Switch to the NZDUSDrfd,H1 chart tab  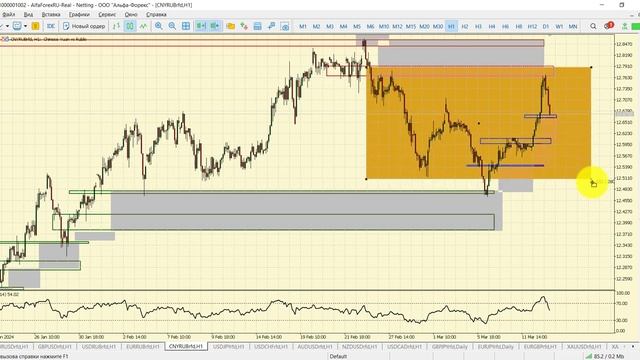(x=360, y=347)
